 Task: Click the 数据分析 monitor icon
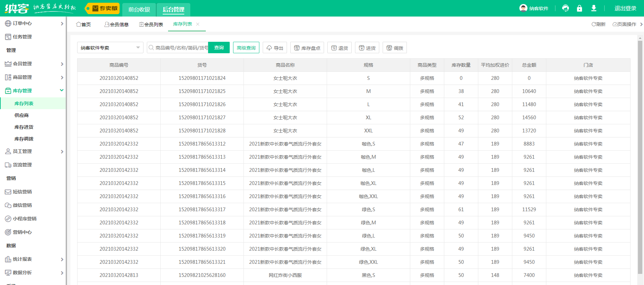pos(8,273)
